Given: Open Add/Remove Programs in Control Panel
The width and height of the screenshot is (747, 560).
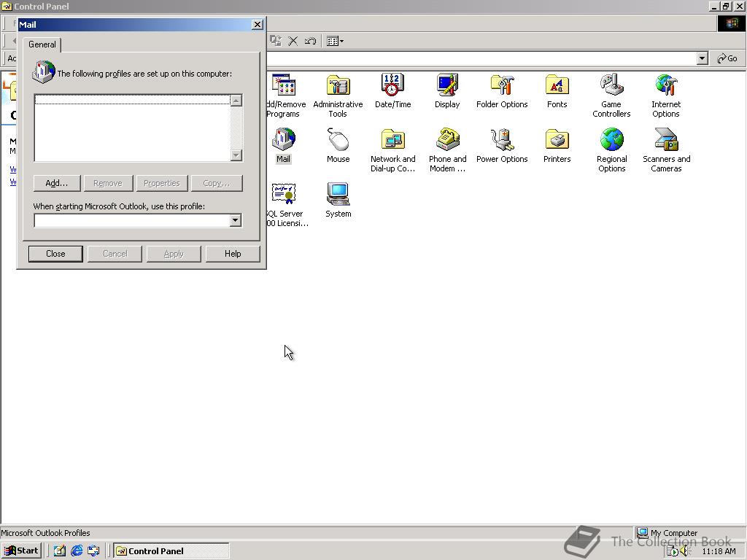Looking at the screenshot, I should pos(285,86).
